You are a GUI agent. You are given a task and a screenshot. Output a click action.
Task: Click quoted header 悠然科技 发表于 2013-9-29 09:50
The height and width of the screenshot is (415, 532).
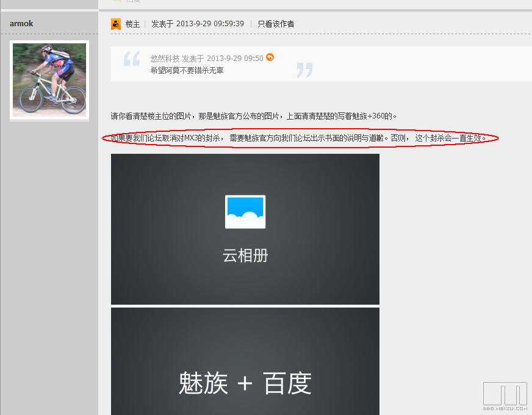207,59
